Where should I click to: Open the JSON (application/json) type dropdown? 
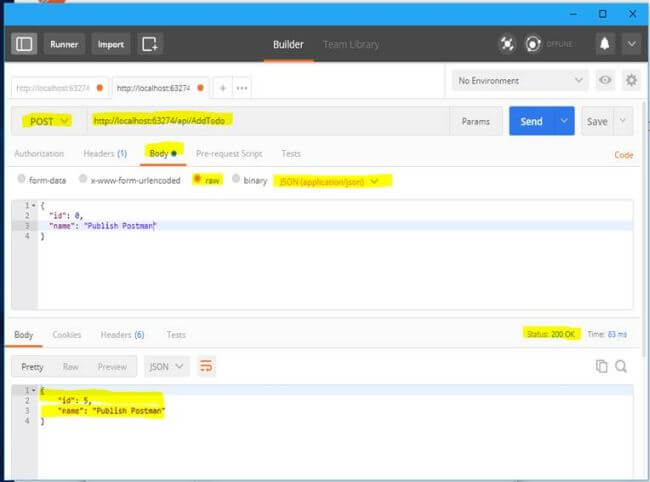click(332, 181)
